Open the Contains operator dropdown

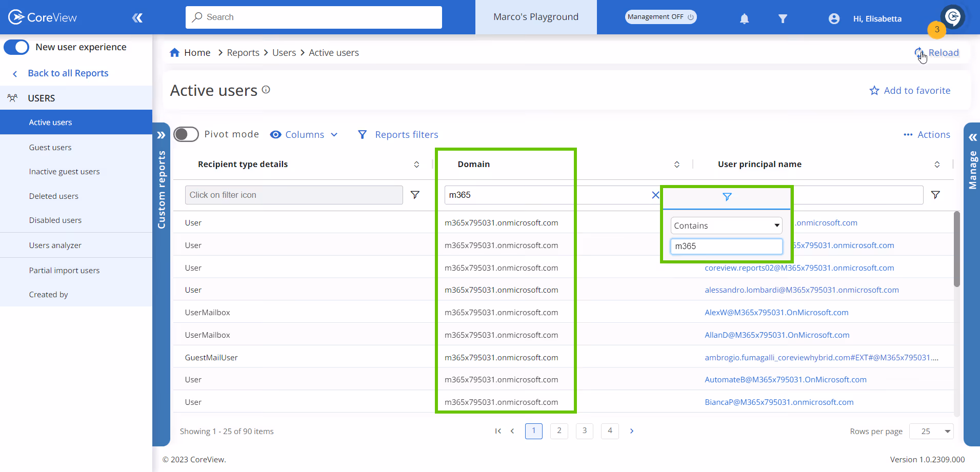(x=726, y=225)
